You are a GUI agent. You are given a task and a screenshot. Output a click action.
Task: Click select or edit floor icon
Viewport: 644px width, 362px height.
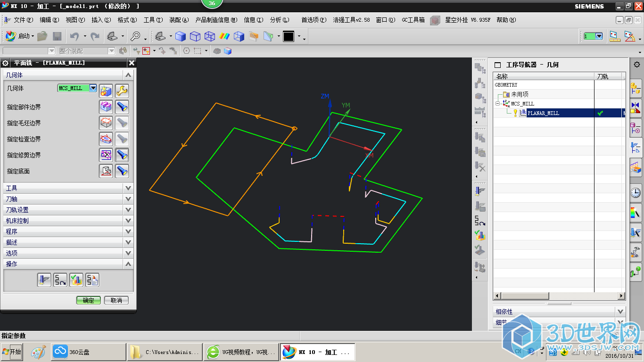pos(106,171)
